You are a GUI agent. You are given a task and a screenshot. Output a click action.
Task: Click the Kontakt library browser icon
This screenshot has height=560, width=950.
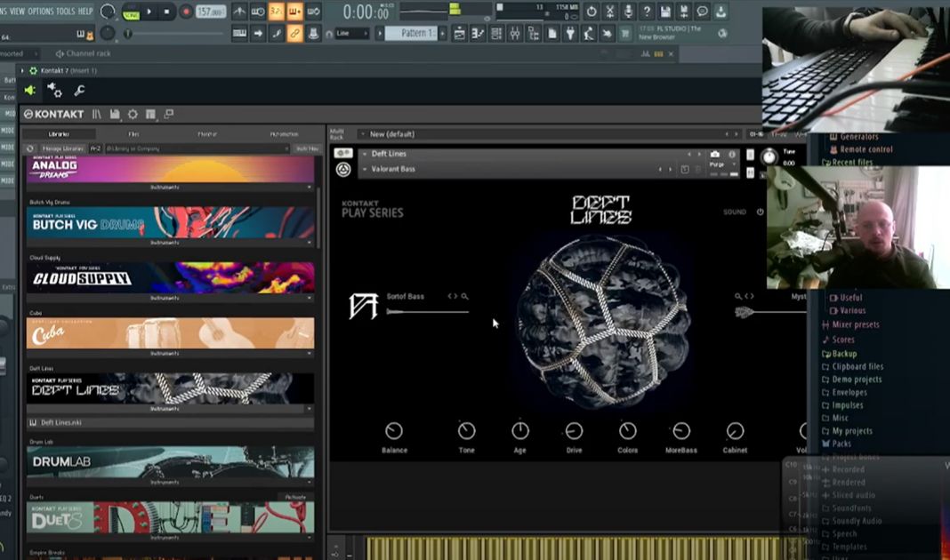(x=97, y=114)
